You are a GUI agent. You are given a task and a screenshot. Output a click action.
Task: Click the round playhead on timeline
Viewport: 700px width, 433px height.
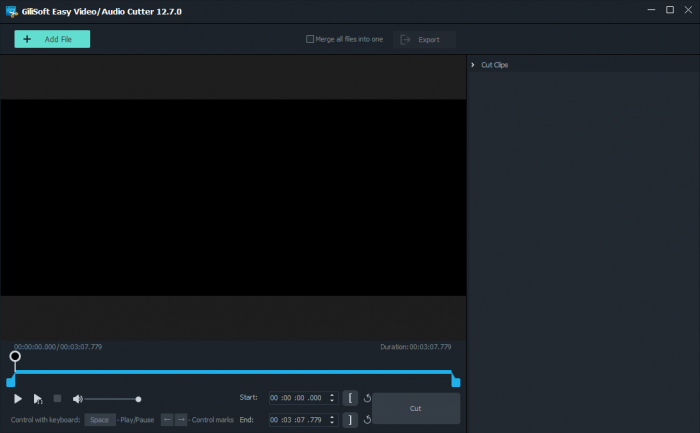coord(15,356)
